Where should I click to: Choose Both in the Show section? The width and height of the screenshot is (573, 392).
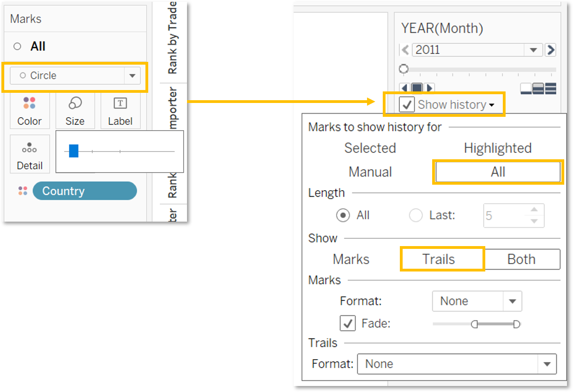[x=522, y=259]
